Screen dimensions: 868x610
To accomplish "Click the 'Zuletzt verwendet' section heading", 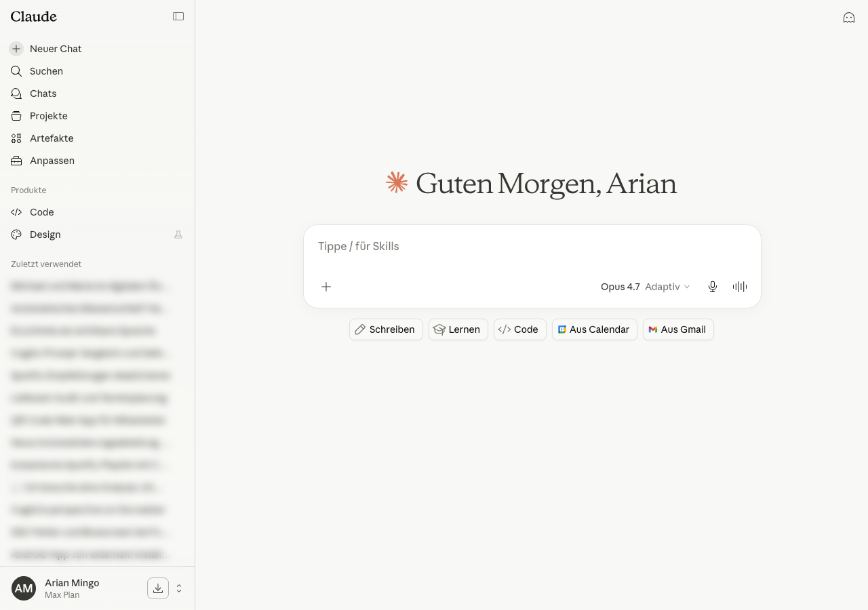I will point(46,264).
